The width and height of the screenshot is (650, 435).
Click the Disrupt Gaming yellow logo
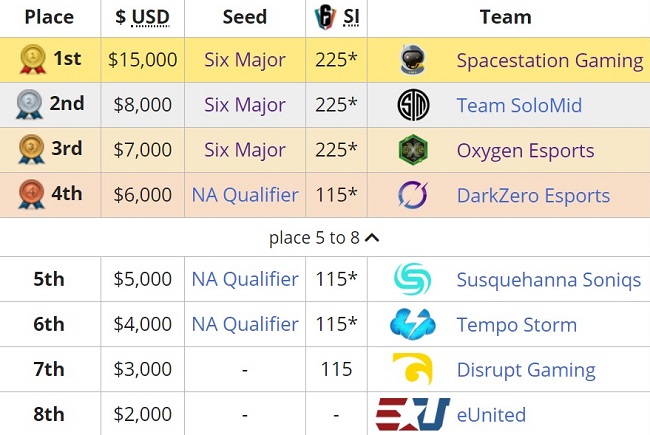point(413,369)
